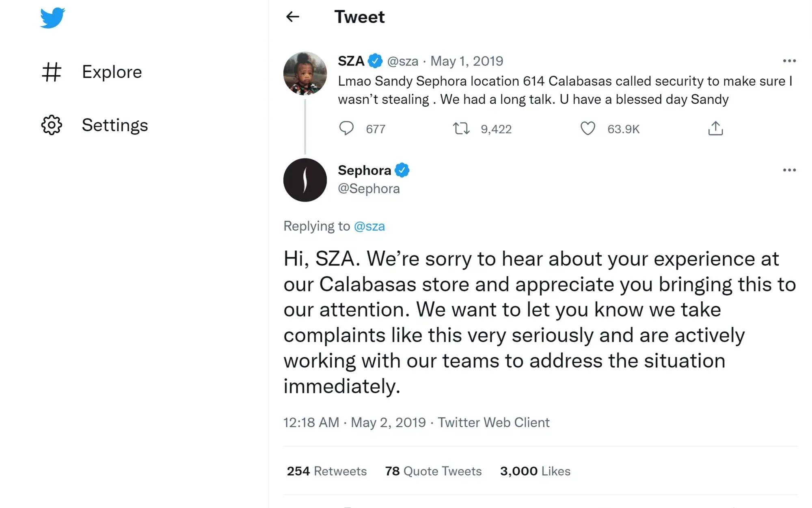
Task: Go back using the left arrow
Action: (x=292, y=17)
